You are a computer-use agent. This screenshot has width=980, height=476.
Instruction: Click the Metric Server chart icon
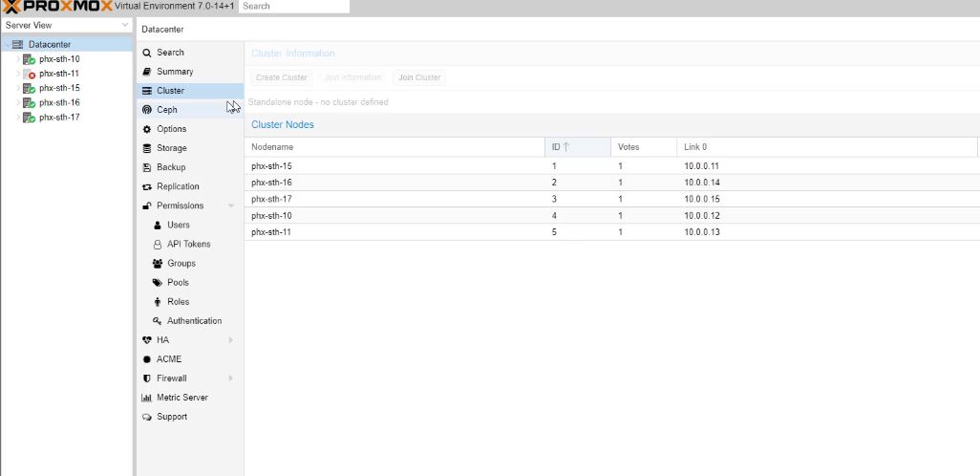(x=147, y=398)
